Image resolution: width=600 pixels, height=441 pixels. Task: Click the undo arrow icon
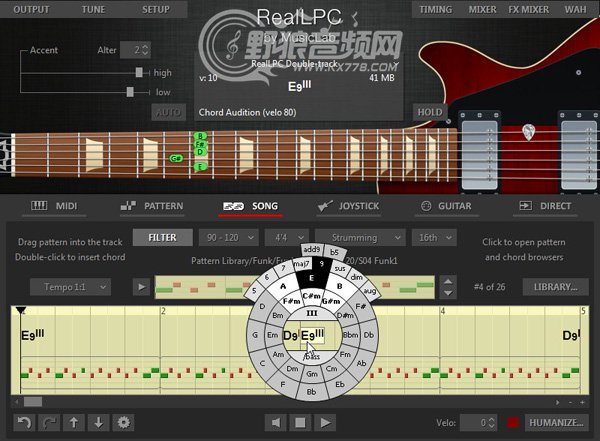pyautogui.click(x=24, y=423)
